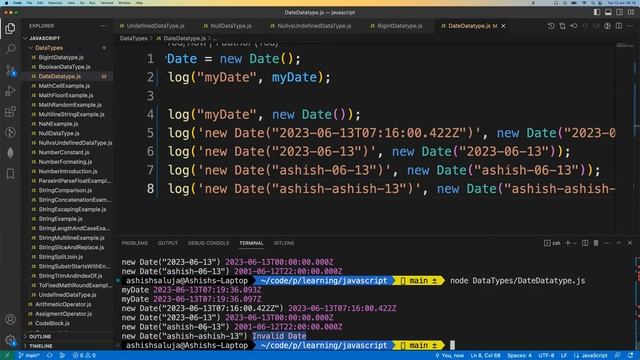Viewport: 640px width, 360px height.
Task: Click the synchronize changes icon in status bar
Action: [x=49, y=356]
